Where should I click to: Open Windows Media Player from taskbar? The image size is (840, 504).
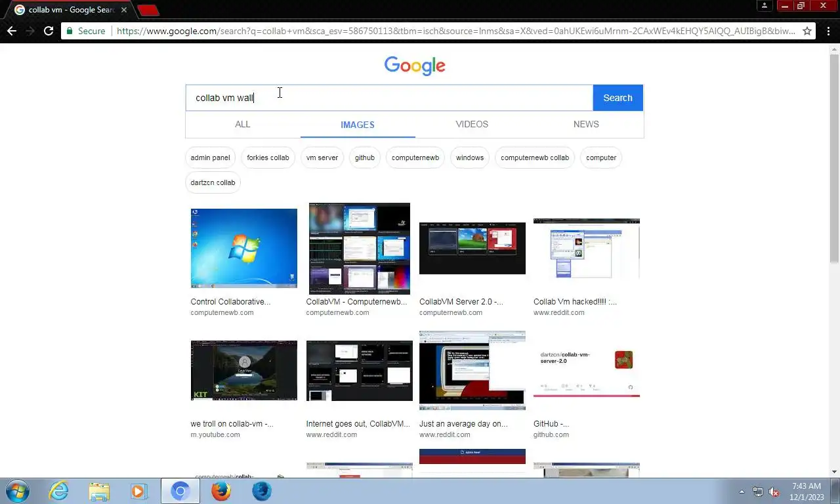[x=138, y=491]
